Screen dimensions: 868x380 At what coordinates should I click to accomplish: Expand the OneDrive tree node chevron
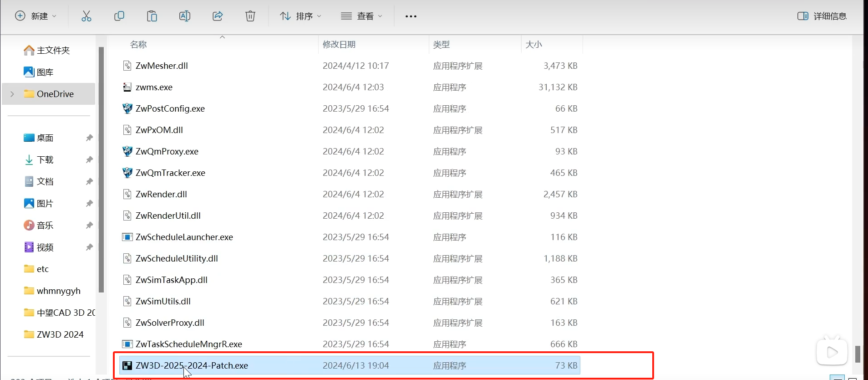(x=12, y=94)
